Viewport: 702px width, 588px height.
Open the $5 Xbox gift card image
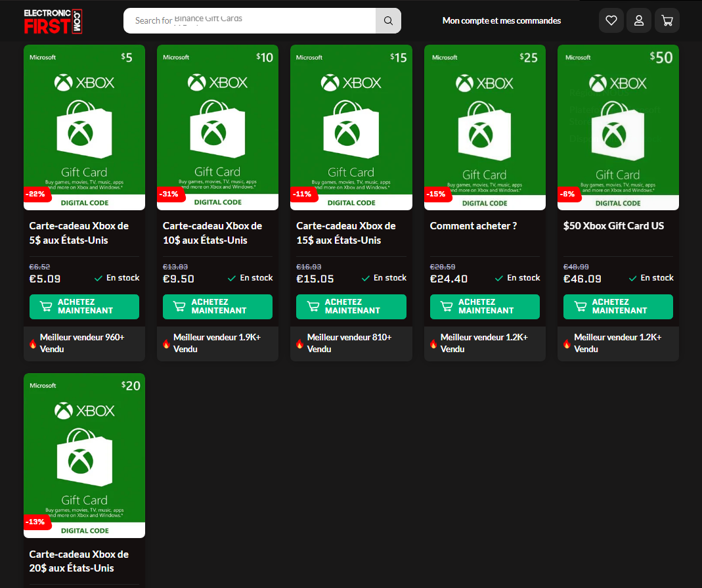[84, 127]
